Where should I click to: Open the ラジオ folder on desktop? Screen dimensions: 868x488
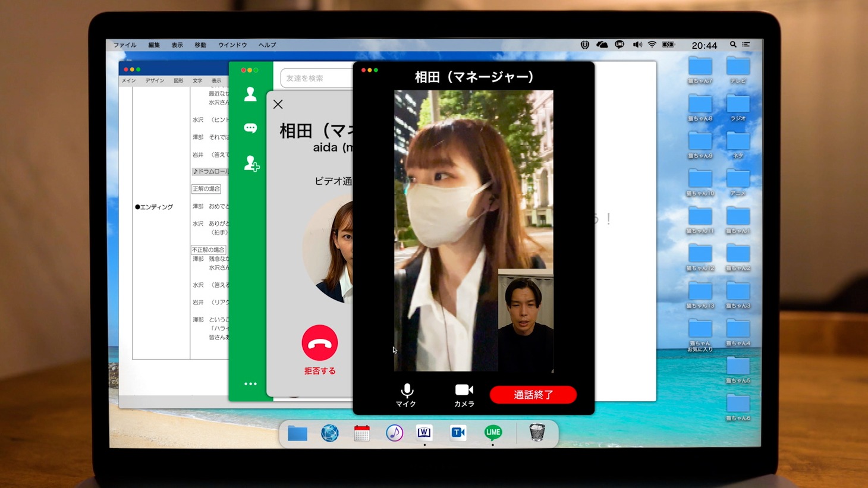tap(738, 106)
